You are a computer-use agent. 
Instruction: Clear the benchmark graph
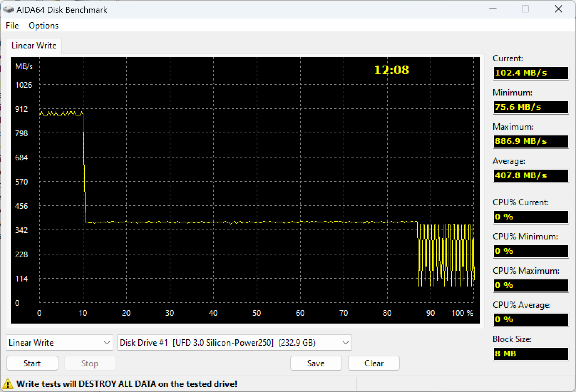[x=374, y=363]
